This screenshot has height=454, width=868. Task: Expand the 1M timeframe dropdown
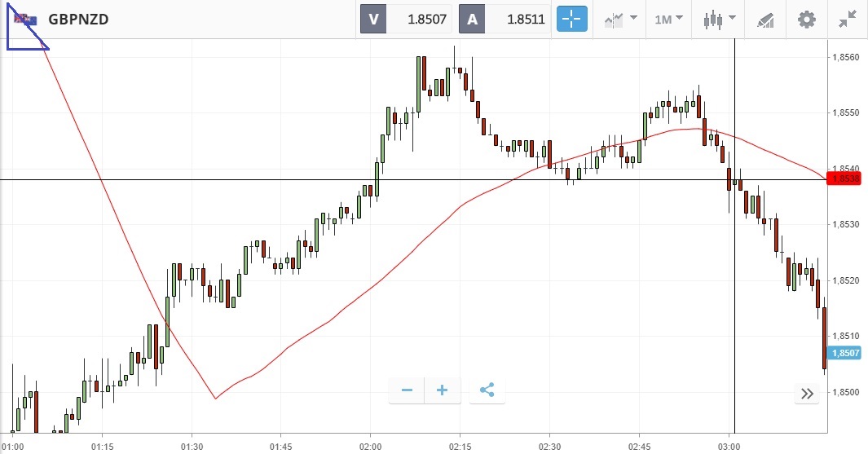point(668,19)
